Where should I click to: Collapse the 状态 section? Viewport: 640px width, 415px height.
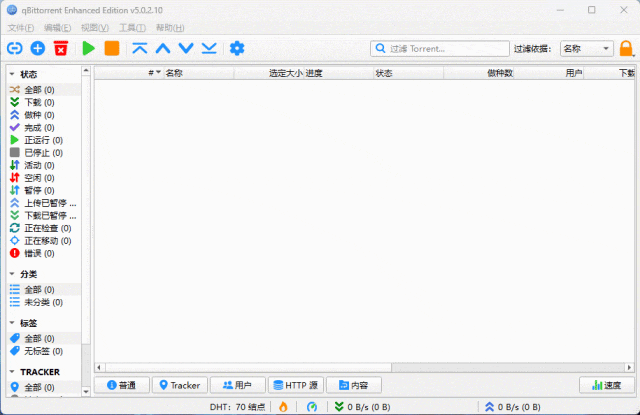coord(12,74)
